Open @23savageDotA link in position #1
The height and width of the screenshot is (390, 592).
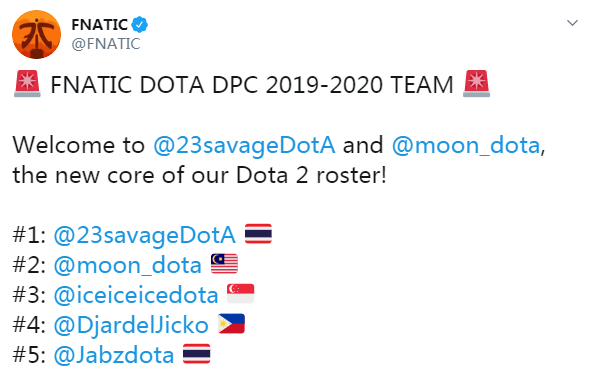145,235
